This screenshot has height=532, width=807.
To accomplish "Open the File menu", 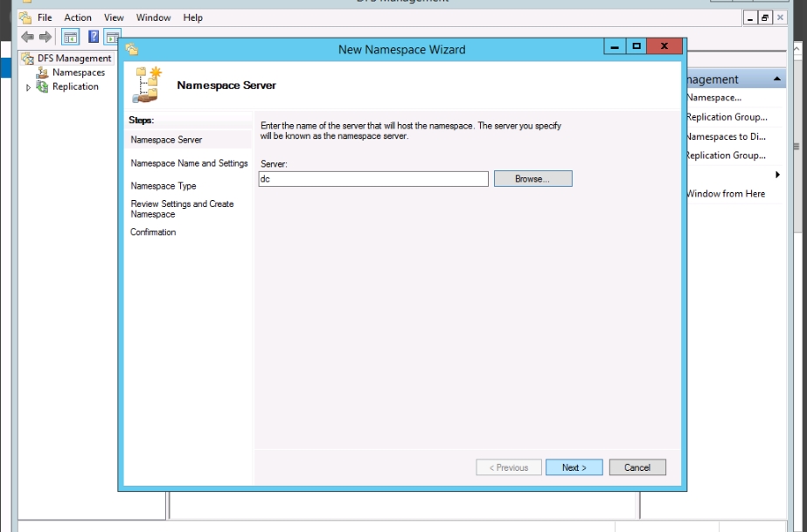I will [x=44, y=17].
